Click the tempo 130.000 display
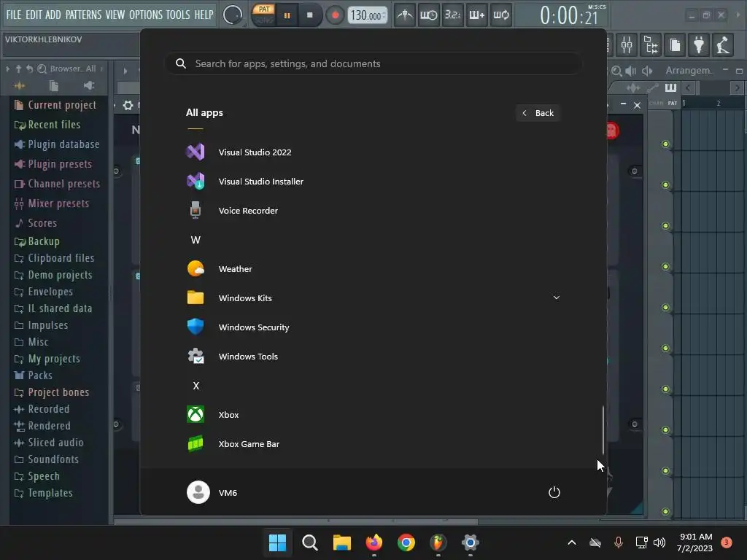747x560 pixels. [367, 15]
